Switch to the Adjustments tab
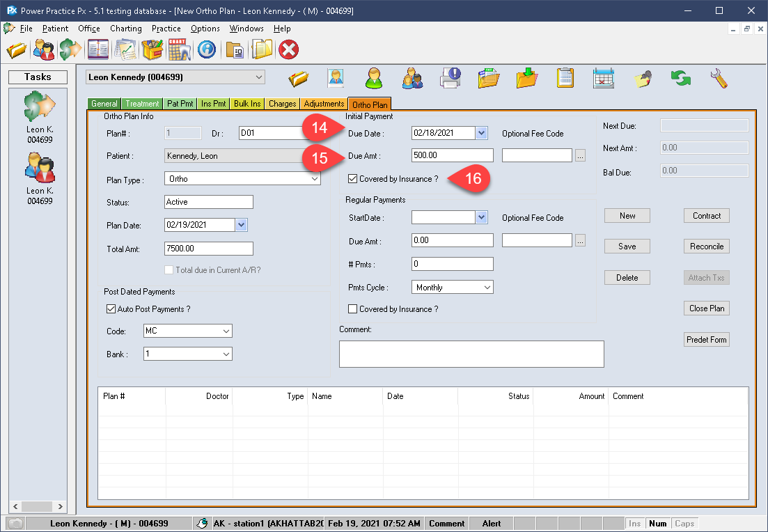This screenshot has width=768, height=532. pos(324,104)
